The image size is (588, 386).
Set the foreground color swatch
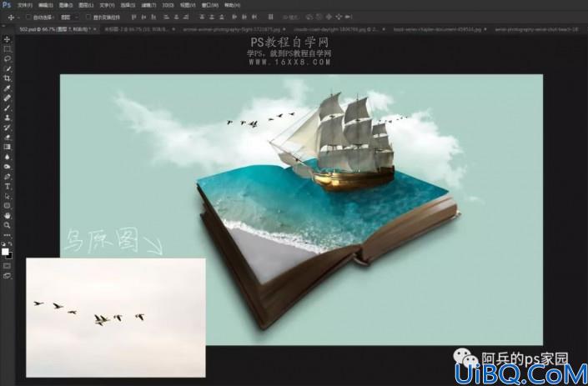tap(5, 252)
